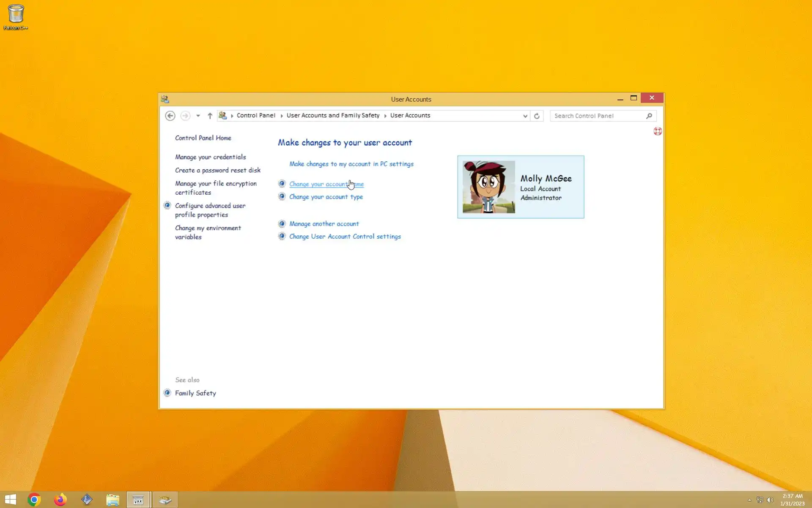Open Firefox from the taskbar

coord(60,500)
